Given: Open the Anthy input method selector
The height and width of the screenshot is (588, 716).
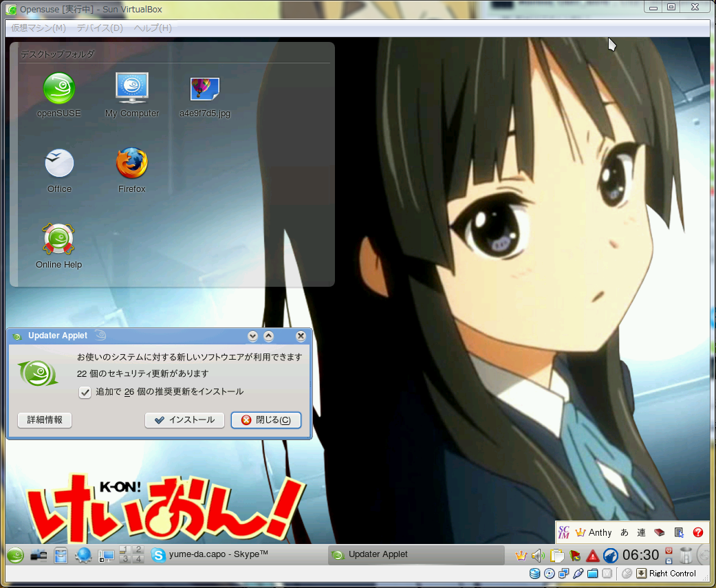Looking at the screenshot, I should point(594,532).
